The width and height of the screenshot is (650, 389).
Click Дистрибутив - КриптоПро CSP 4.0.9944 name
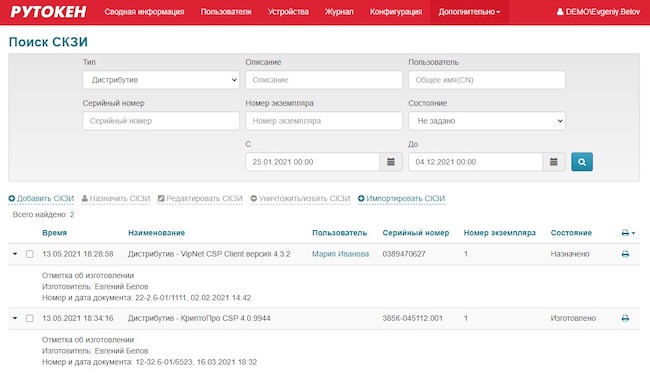(199, 318)
